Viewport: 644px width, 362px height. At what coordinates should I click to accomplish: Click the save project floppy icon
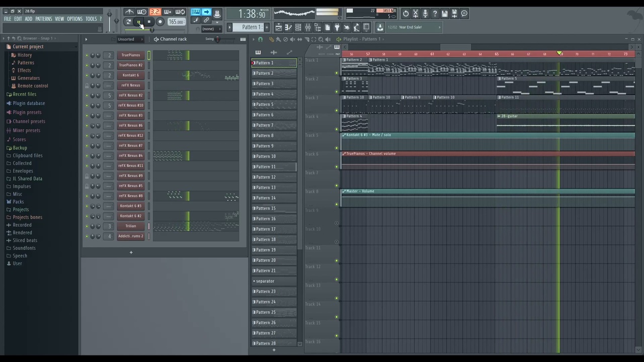click(x=445, y=14)
